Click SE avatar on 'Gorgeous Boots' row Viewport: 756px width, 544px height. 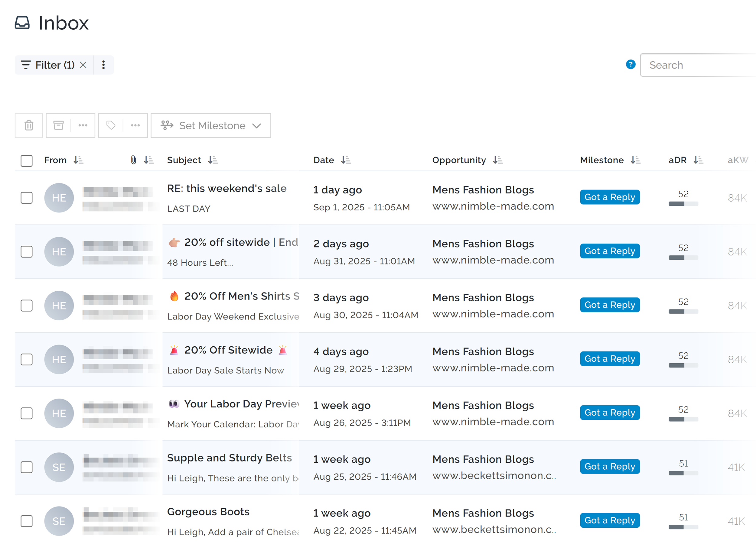[59, 521]
